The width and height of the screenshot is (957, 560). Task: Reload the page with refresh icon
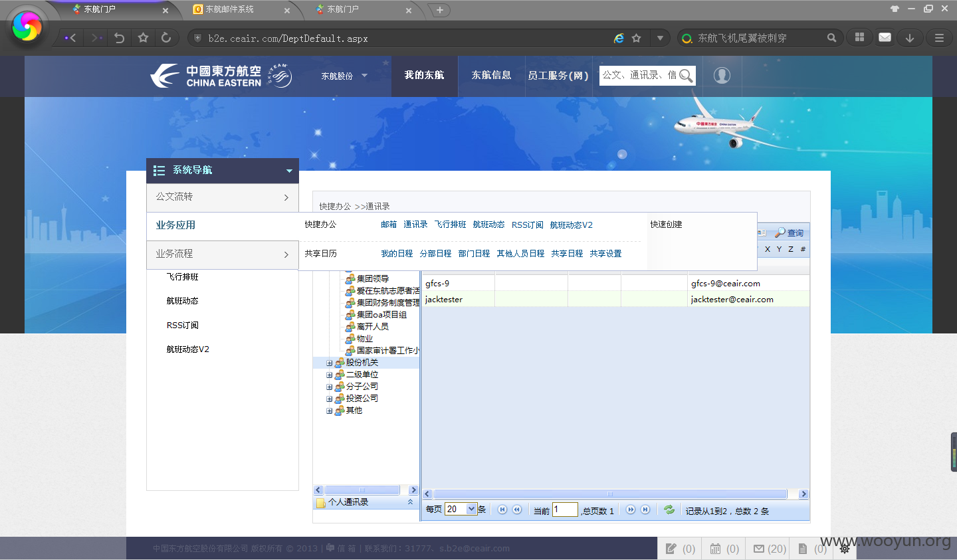(166, 38)
